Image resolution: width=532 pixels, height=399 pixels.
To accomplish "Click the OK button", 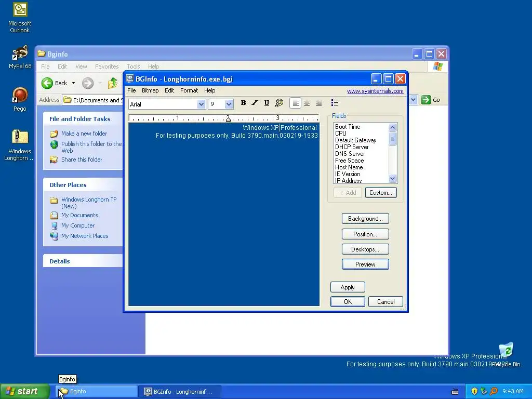I will click(348, 302).
